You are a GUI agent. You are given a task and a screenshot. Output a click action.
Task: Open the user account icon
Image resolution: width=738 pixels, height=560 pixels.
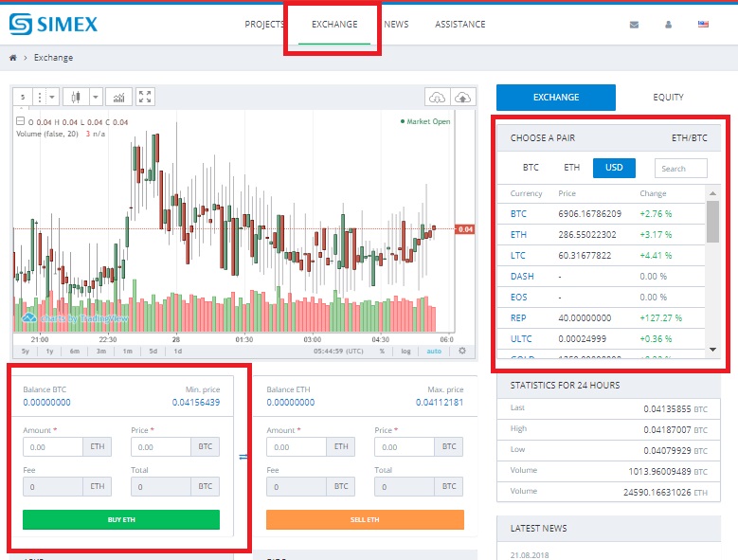668,25
